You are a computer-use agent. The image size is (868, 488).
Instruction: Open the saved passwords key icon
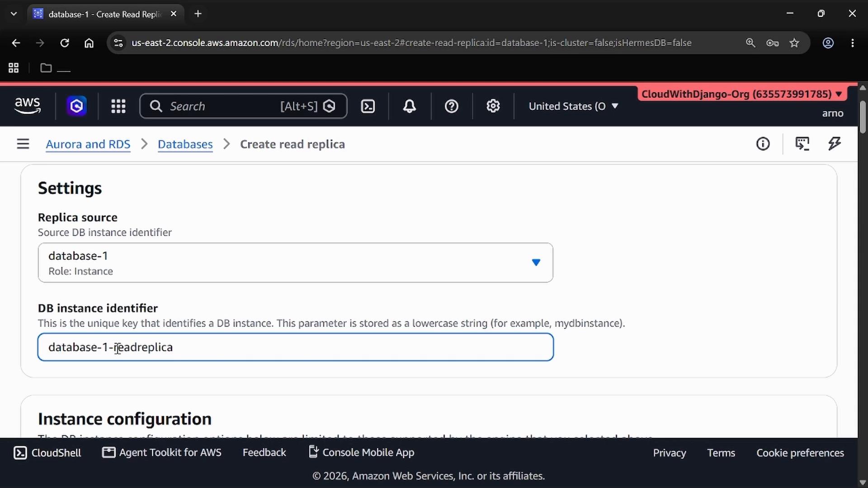click(x=773, y=43)
